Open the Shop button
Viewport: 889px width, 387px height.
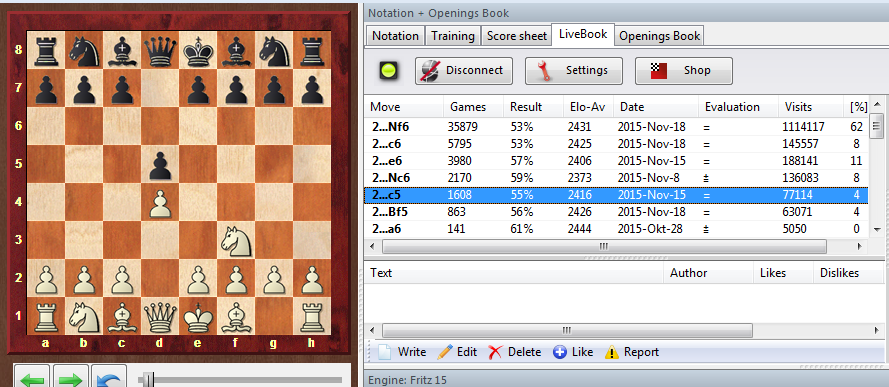[x=683, y=71]
